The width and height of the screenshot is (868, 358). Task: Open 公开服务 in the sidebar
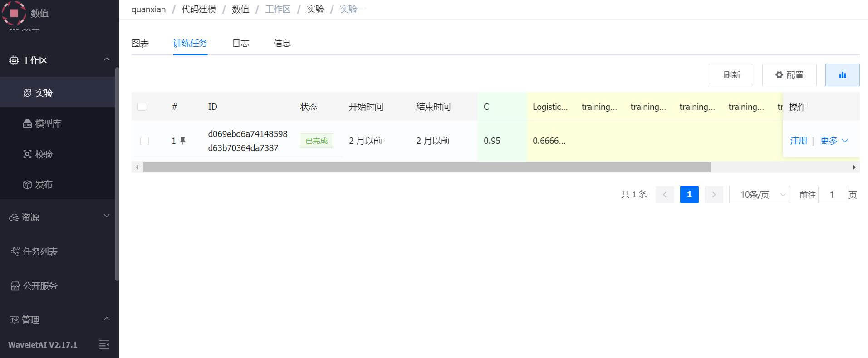40,286
